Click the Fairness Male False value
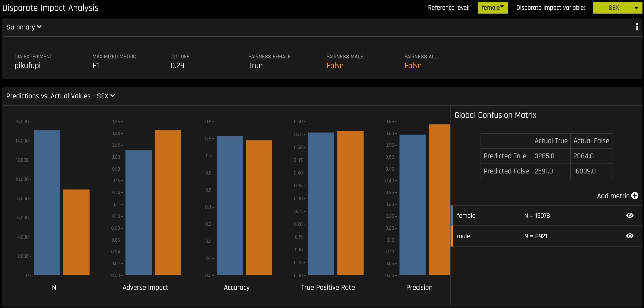 pyautogui.click(x=335, y=66)
